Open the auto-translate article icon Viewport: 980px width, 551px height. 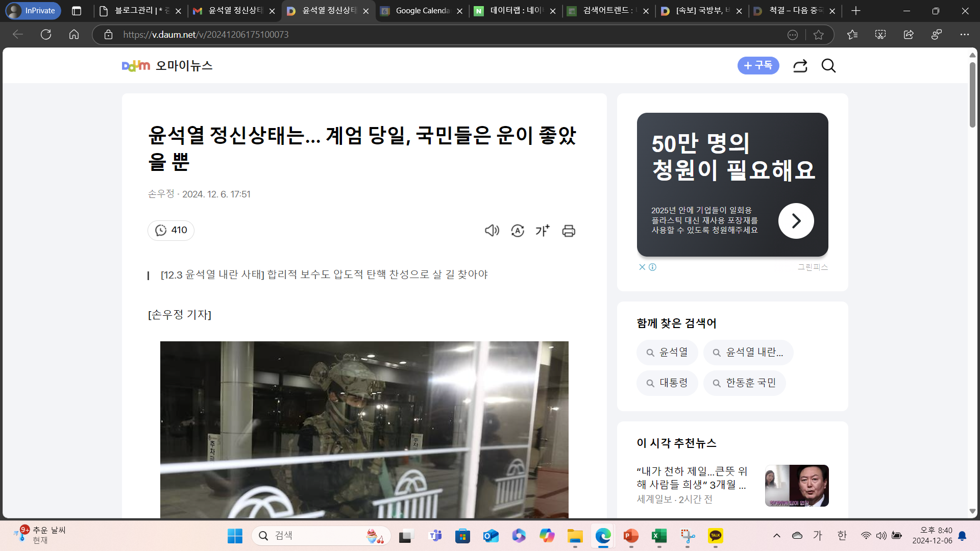click(518, 231)
